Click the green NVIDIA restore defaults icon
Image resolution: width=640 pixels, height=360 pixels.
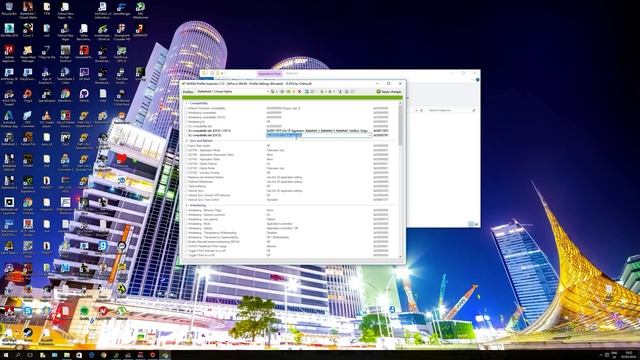coord(288,91)
